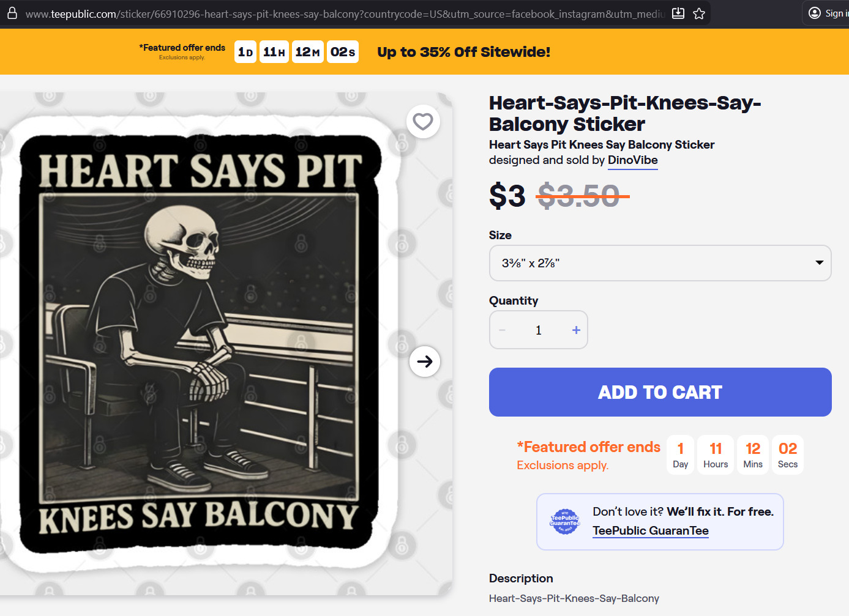Click the heart favorite icon on sticker image
Viewport: 849px width, 616px height.
[423, 122]
